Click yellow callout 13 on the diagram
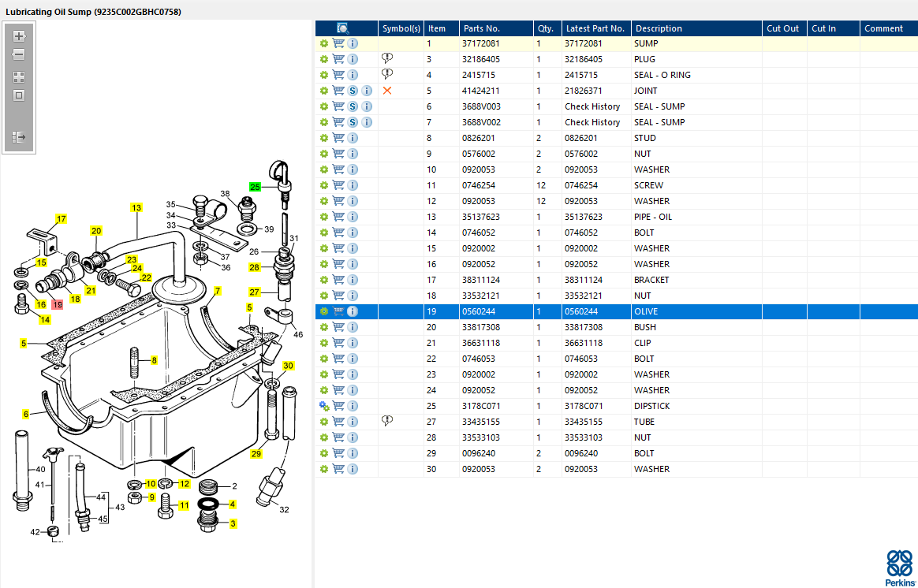Screen dimensions: 918x588 (136, 208)
